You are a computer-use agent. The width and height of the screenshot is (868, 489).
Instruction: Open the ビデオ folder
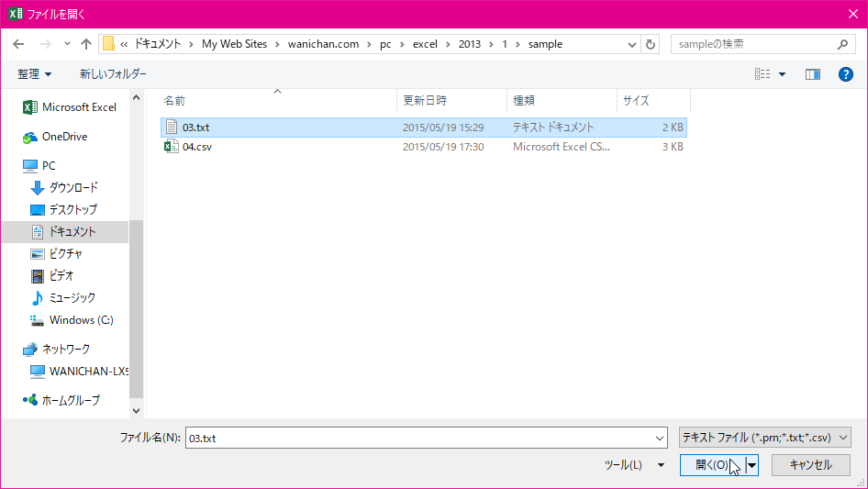tap(51, 276)
